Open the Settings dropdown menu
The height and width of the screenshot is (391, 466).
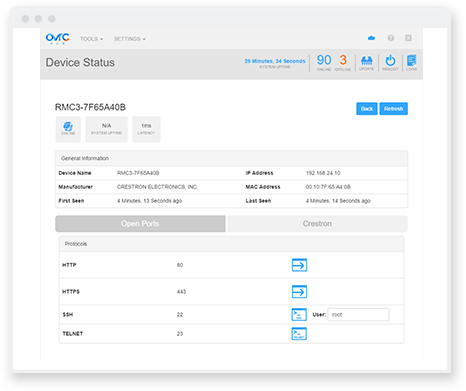[130, 39]
